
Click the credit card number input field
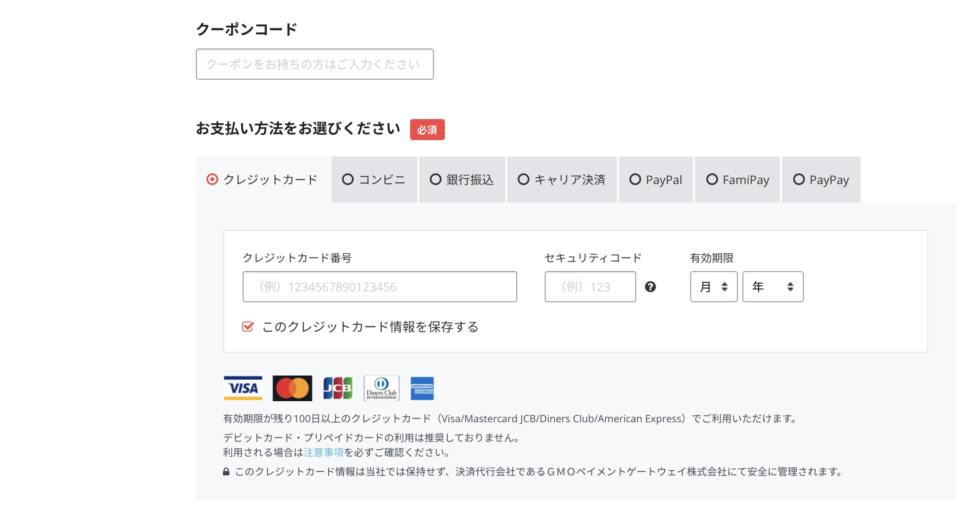[x=379, y=287]
